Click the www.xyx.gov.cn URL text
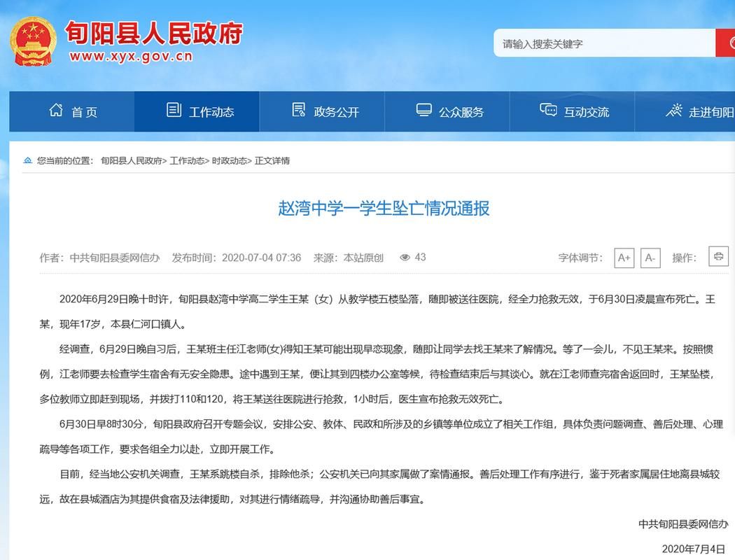This screenshot has width=735, height=560. [x=132, y=56]
